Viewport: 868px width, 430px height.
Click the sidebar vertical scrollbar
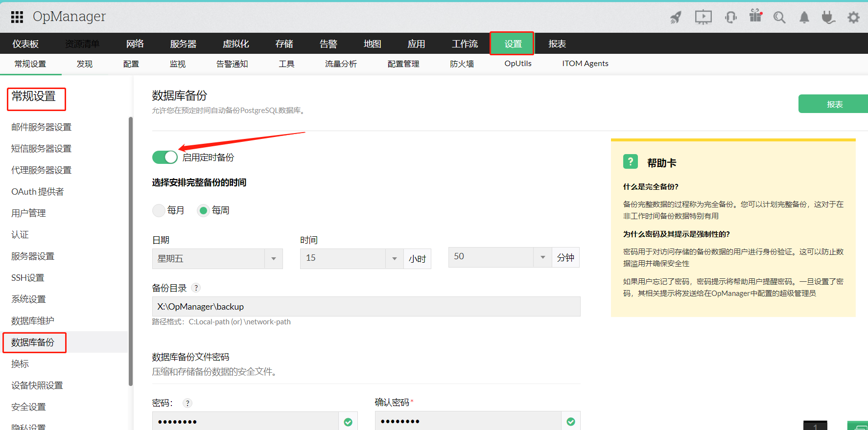pyautogui.click(x=131, y=251)
